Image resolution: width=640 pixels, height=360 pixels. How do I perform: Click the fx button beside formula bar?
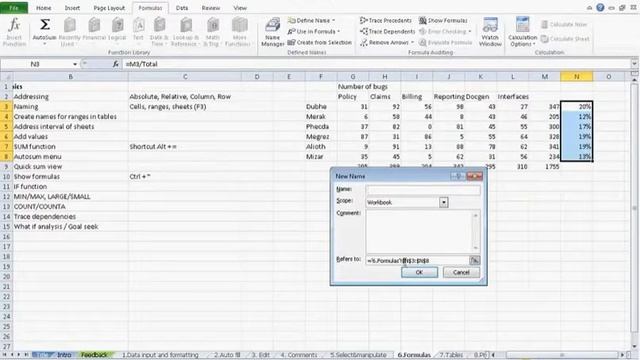pyautogui.click(x=116, y=64)
